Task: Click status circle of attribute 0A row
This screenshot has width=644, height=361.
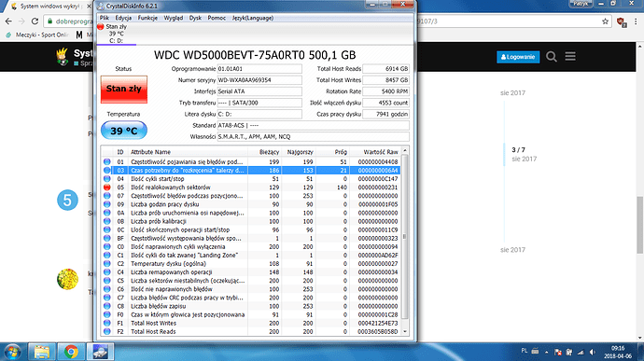Action: (x=107, y=213)
